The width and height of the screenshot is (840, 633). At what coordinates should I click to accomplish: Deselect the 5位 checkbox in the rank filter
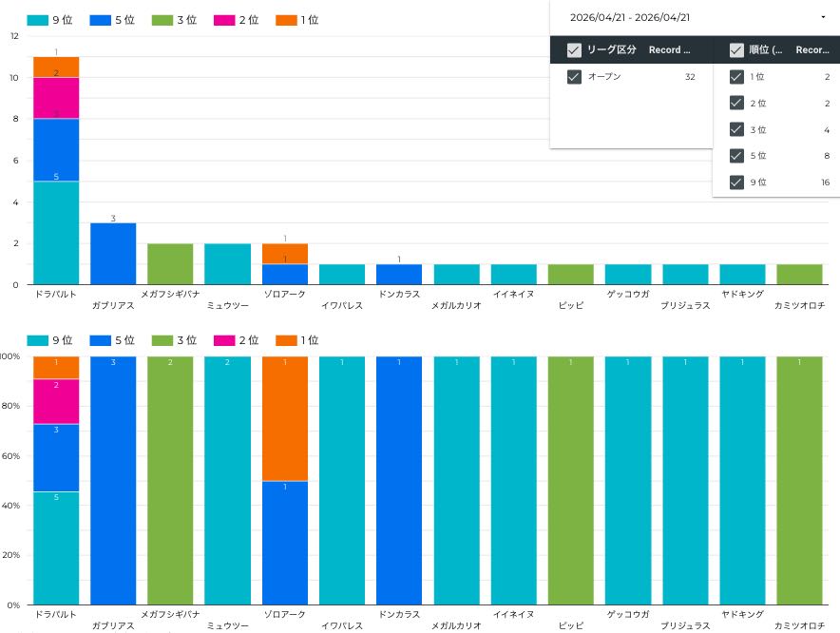click(x=736, y=156)
